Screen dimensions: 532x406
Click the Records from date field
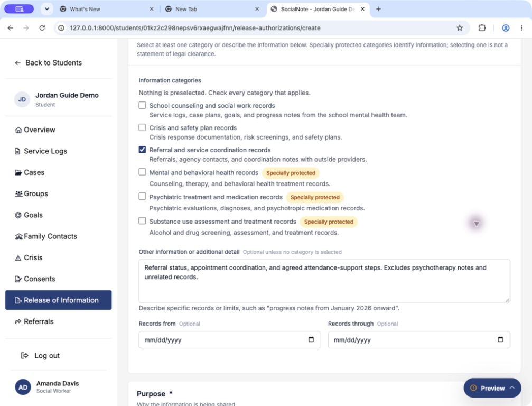[x=229, y=340]
